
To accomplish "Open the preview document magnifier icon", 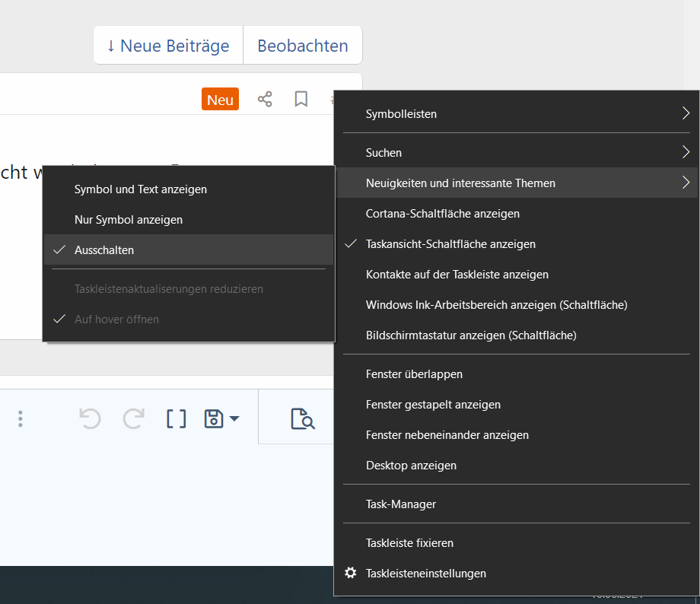I will [x=302, y=418].
